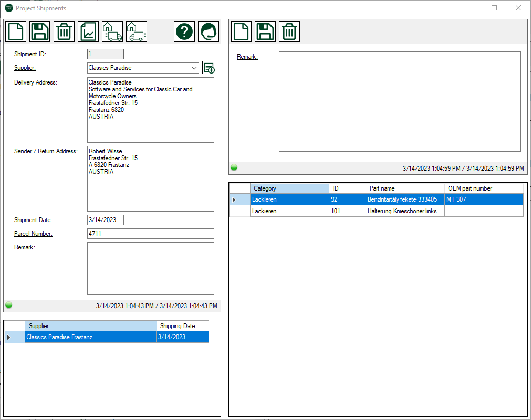Click the part Remark text box on right
The image size is (531, 420).
coord(400,101)
